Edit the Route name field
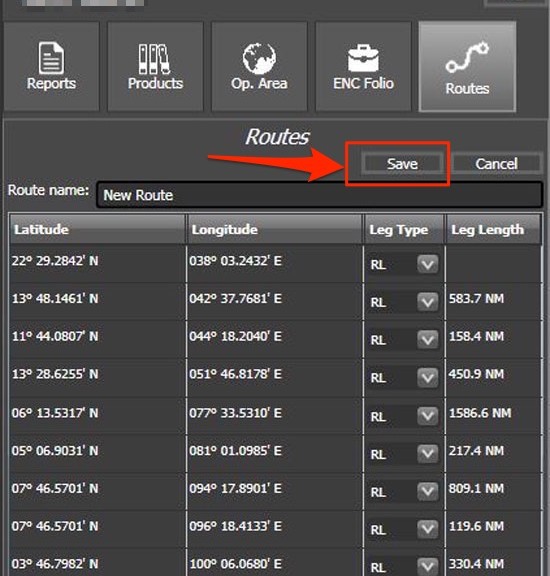Image resolution: width=550 pixels, height=576 pixels. click(x=320, y=195)
